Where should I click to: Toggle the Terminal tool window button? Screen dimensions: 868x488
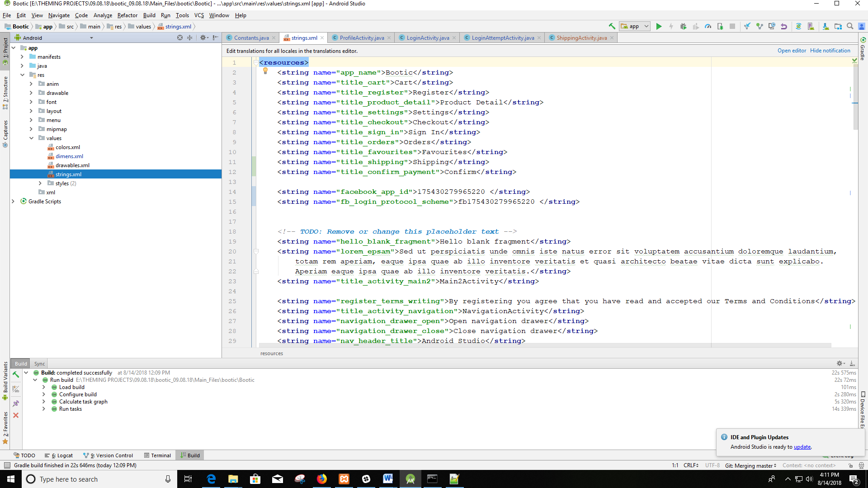point(157,455)
